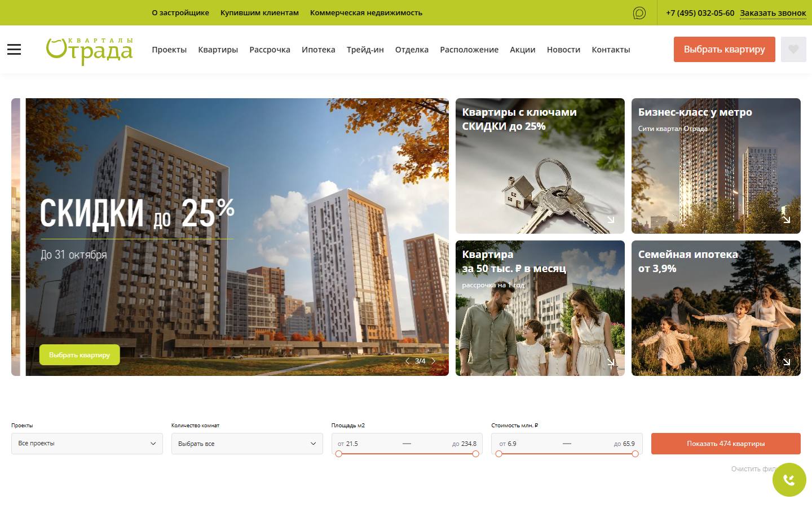Click Показать 474 квартиры button

726,444
